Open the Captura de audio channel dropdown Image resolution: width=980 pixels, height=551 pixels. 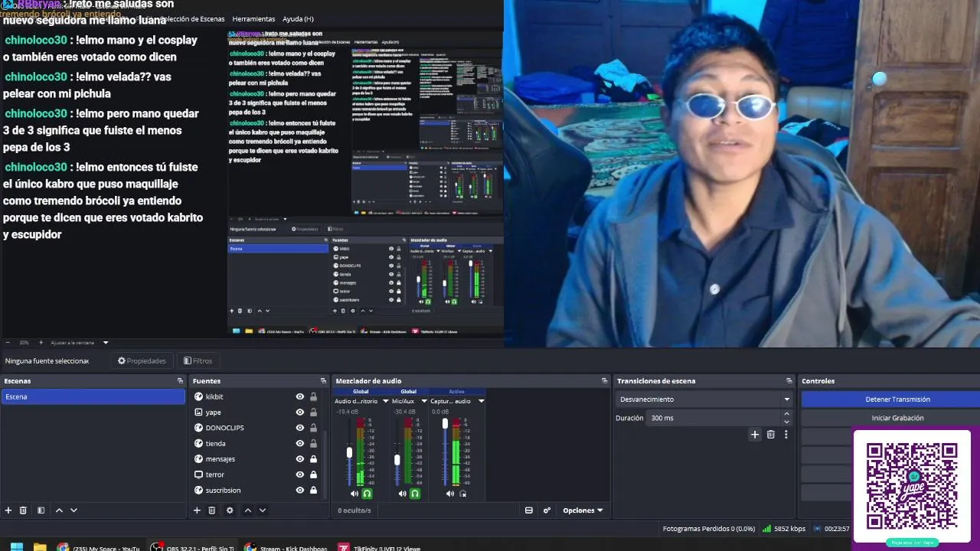point(481,401)
